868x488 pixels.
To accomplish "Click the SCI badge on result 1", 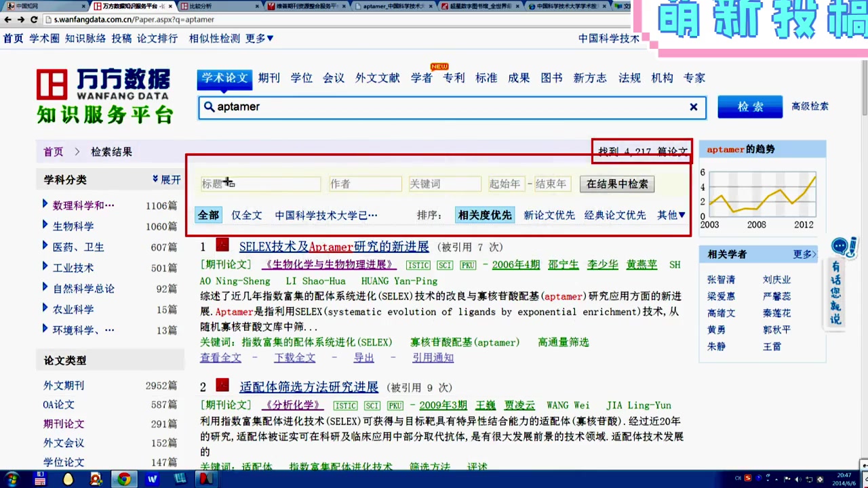I will click(445, 265).
